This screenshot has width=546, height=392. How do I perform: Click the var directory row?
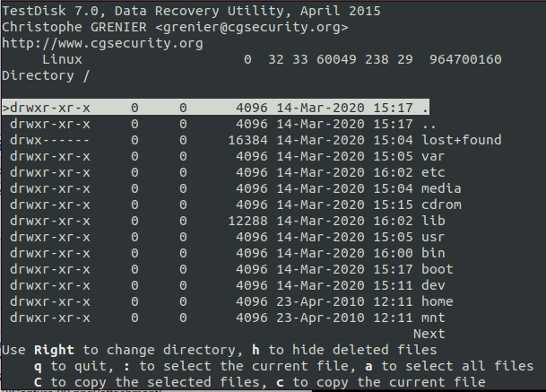(433, 156)
